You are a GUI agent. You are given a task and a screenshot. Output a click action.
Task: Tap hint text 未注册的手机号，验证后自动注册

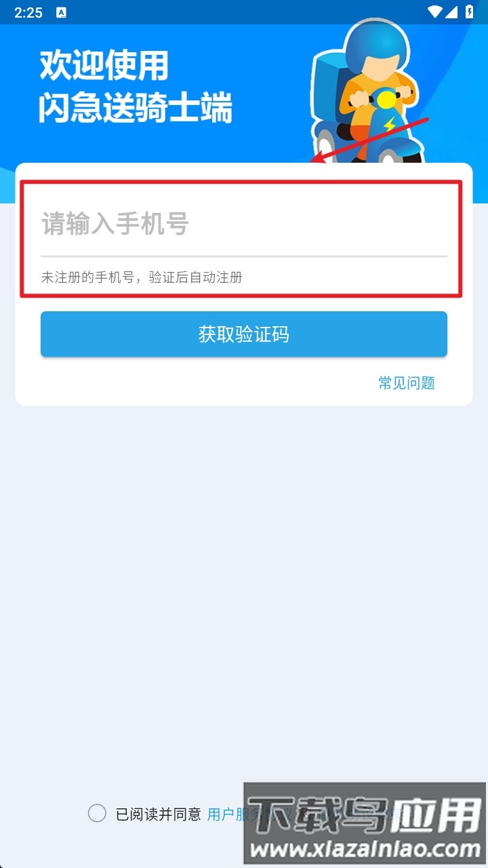142,277
